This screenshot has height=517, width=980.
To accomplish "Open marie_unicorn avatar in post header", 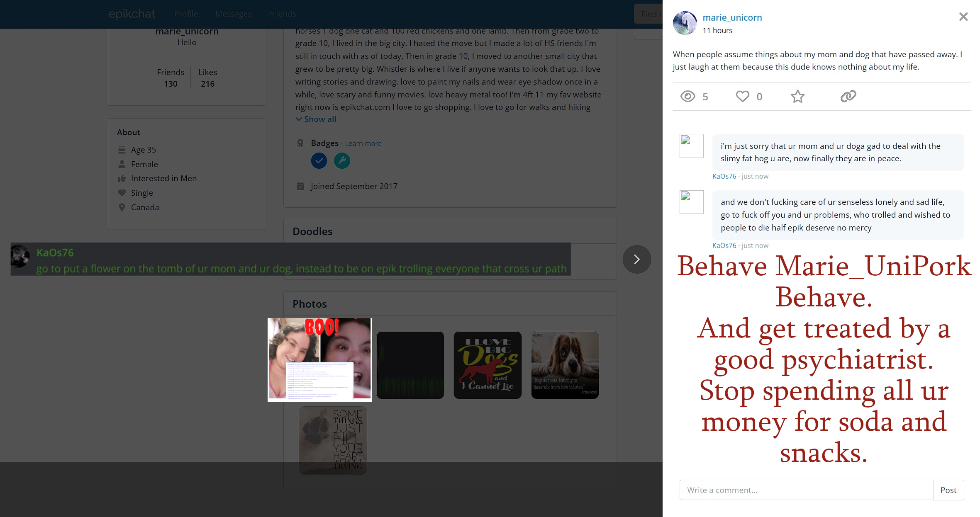I will tap(685, 23).
